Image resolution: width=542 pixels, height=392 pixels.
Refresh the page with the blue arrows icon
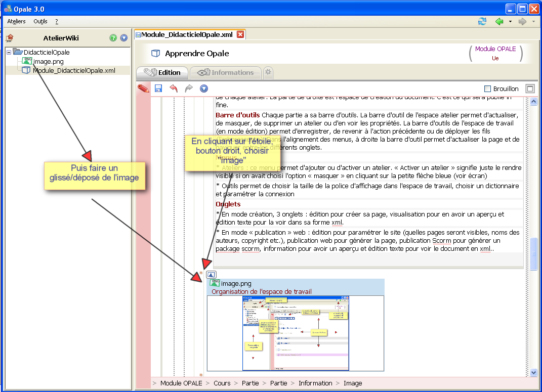coord(482,21)
